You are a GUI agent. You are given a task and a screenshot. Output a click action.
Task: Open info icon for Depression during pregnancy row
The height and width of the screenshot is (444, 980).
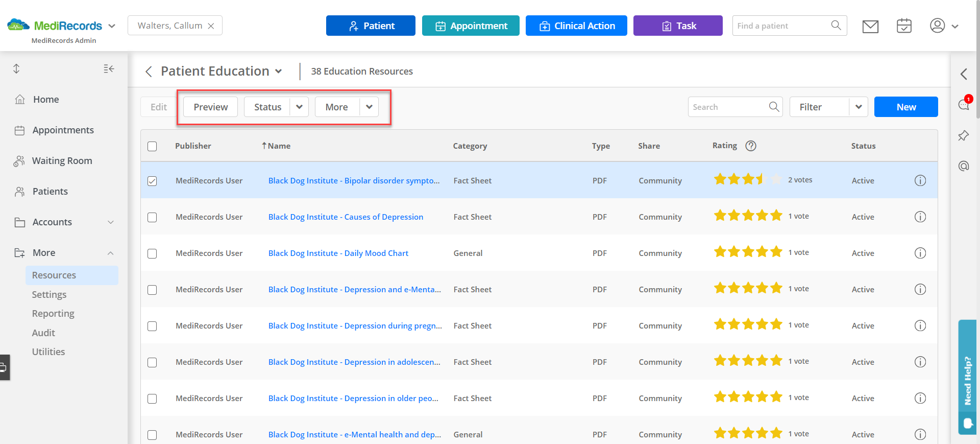920,325
